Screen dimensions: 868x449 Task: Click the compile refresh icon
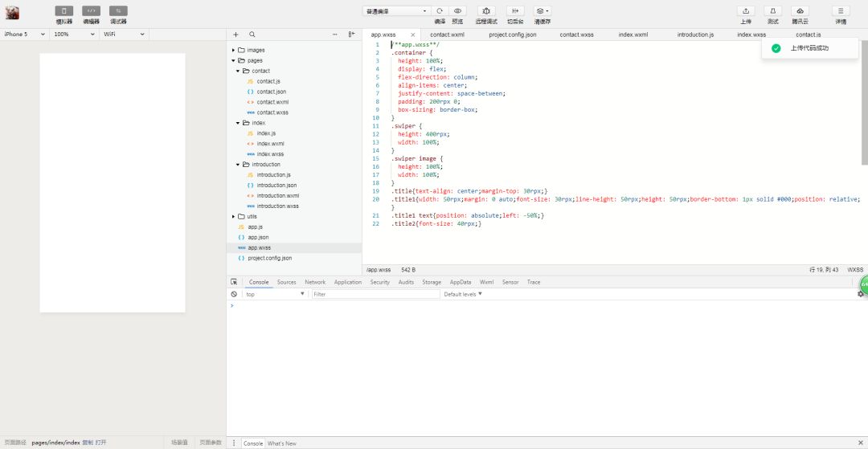pos(440,11)
